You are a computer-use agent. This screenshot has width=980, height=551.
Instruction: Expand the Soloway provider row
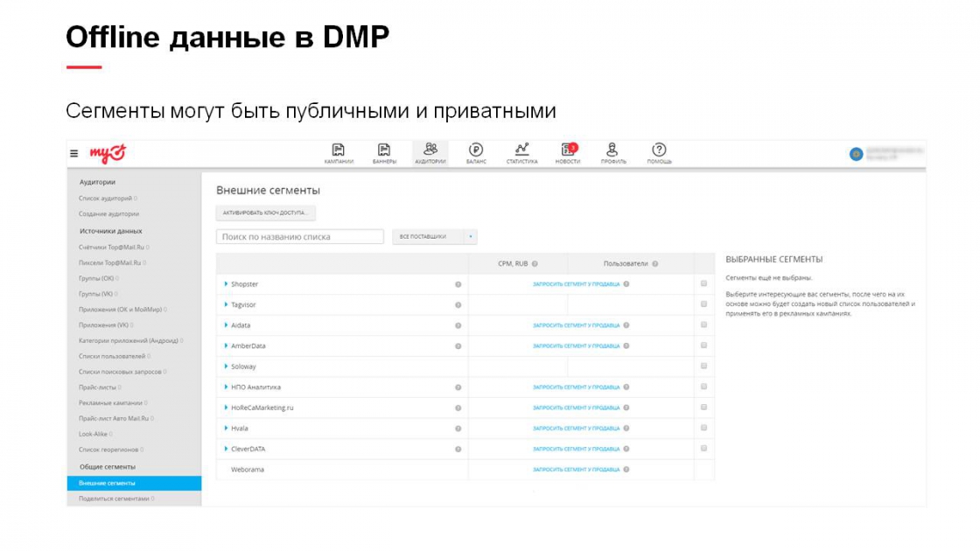[x=226, y=366]
